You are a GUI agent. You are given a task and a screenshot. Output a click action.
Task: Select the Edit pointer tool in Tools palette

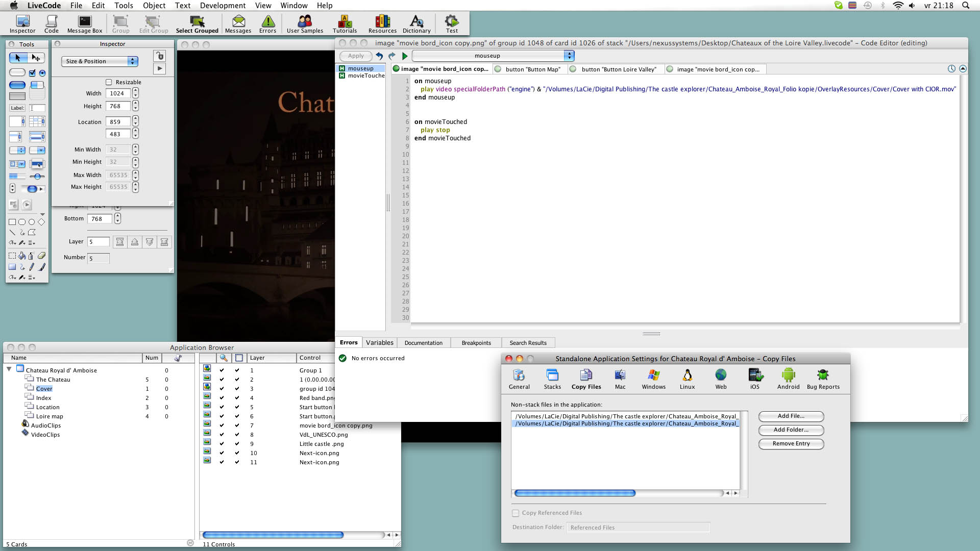36,58
